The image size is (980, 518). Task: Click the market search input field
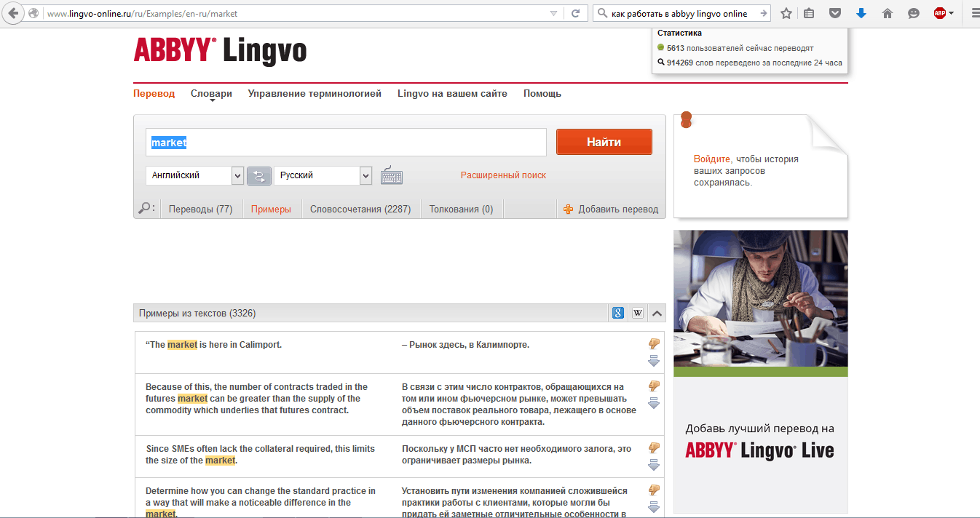point(346,143)
